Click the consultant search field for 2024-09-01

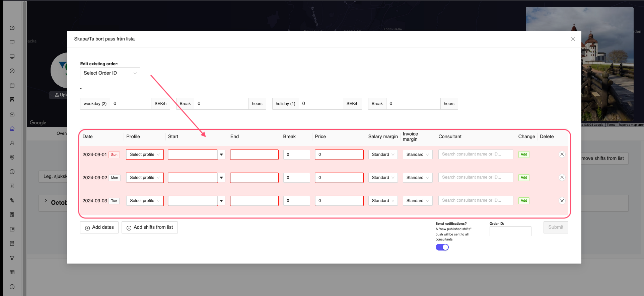[x=475, y=154]
